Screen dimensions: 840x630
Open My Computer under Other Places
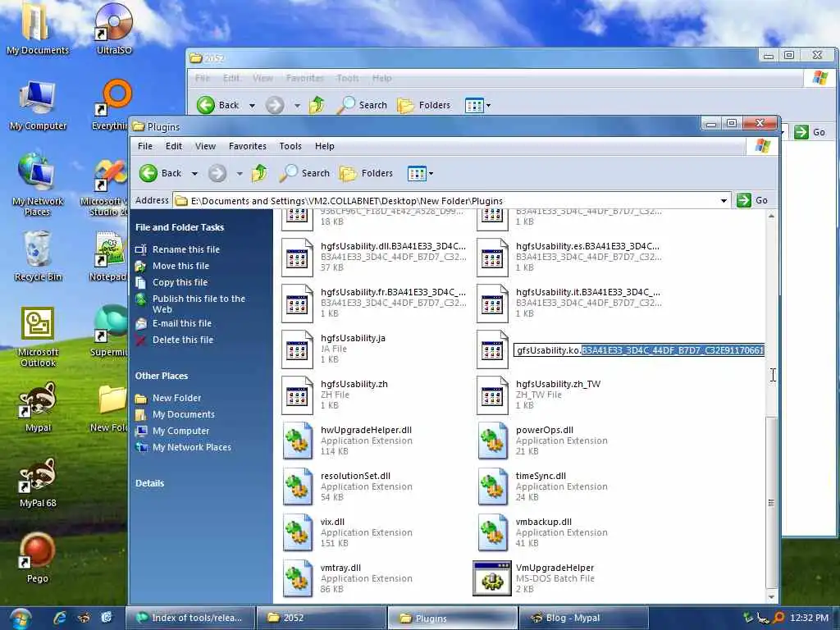click(180, 431)
